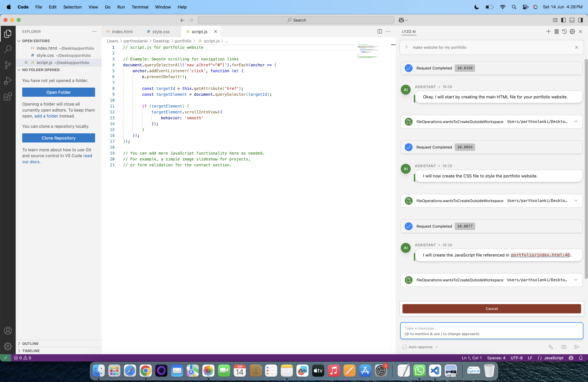Open the Explorer view in activity bar
The image size is (588, 382).
click(x=8, y=33)
